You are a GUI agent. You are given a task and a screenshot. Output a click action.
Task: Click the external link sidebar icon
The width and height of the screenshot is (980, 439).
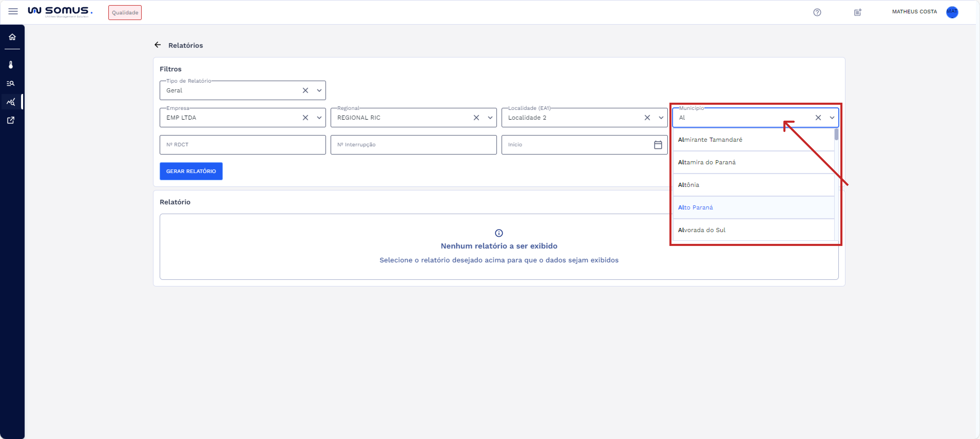[11, 120]
